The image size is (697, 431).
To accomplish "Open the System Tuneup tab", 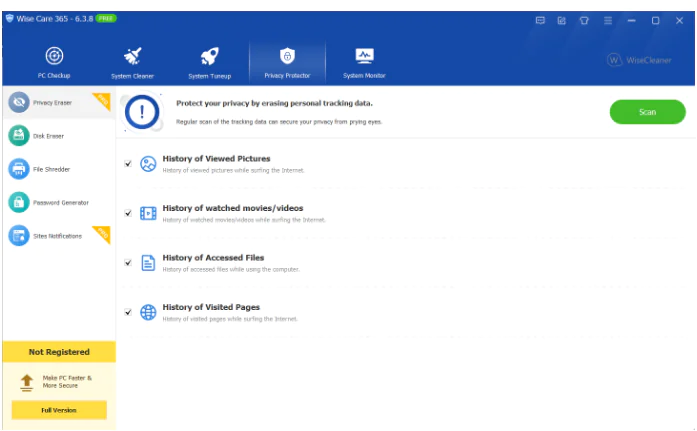I will coord(209,62).
